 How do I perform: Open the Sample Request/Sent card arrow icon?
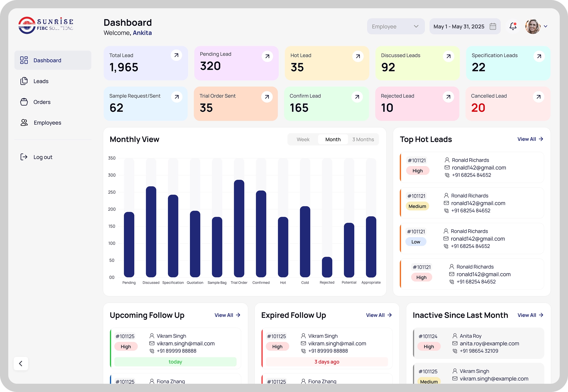pyautogui.click(x=177, y=97)
